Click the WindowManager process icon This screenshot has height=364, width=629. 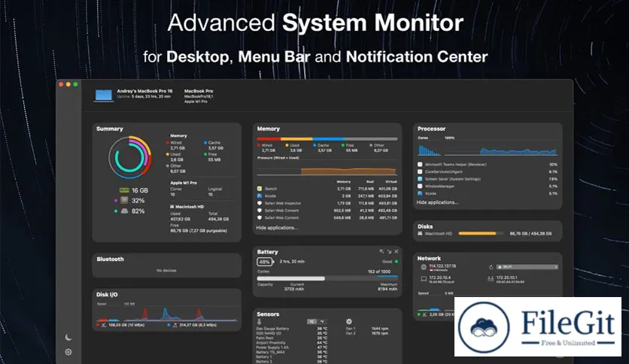coord(420,186)
